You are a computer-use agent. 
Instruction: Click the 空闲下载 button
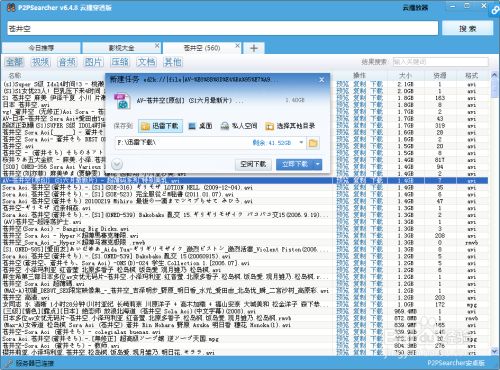(x=253, y=164)
